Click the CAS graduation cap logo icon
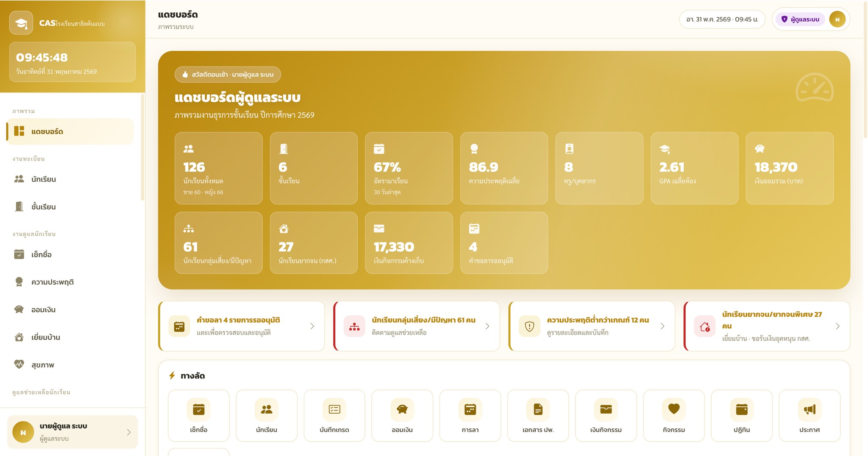This screenshot has height=456, width=868. click(21, 23)
